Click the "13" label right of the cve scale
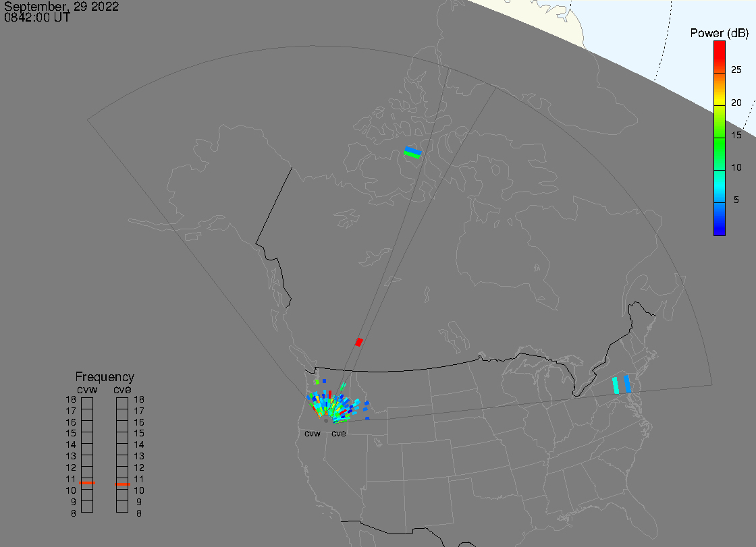This screenshot has height=547, width=756. pyautogui.click(x=139, y=457)
